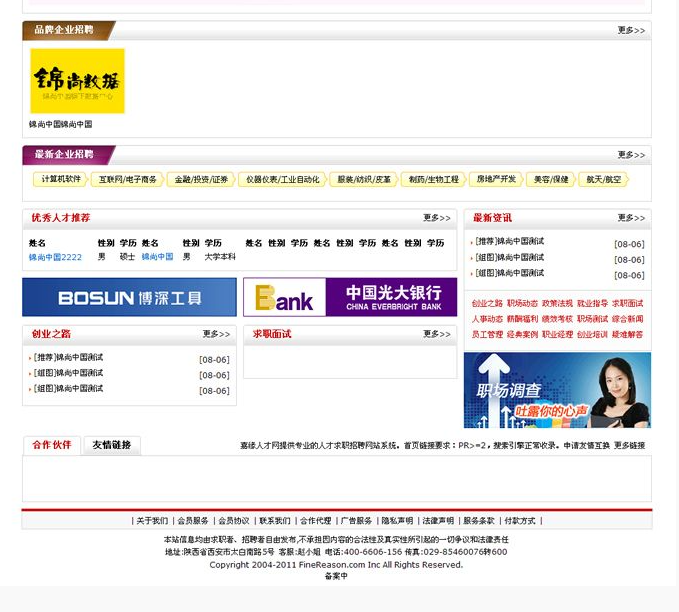Open [推荐]锦尚中国测试 in 最新资讯 list
This screenshot has width=679, height=612.
pyautogui.click(x=509, y=241)
